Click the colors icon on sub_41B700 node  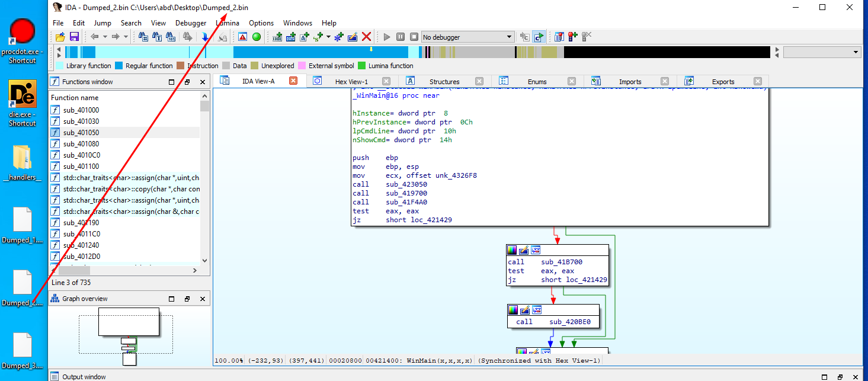coord(513,250)
